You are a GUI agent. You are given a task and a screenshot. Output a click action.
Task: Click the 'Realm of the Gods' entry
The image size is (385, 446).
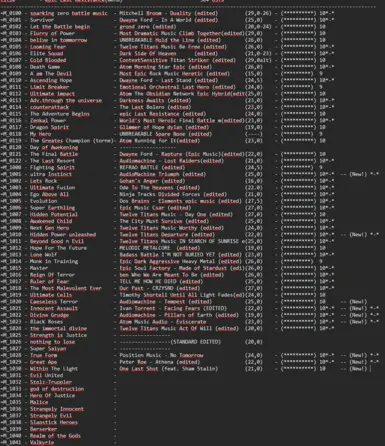point(55,436)
